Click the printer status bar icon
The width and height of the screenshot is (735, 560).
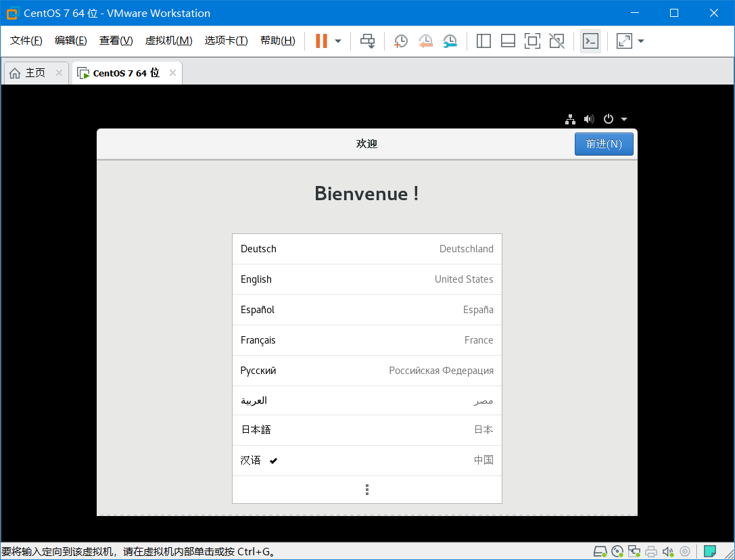click(x=651, y=552)
